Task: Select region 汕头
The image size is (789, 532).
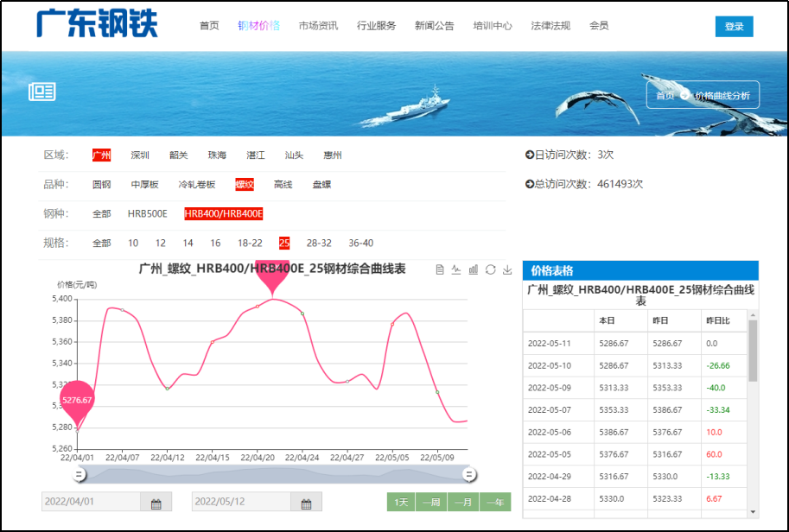Action: [x=294, y=155]
